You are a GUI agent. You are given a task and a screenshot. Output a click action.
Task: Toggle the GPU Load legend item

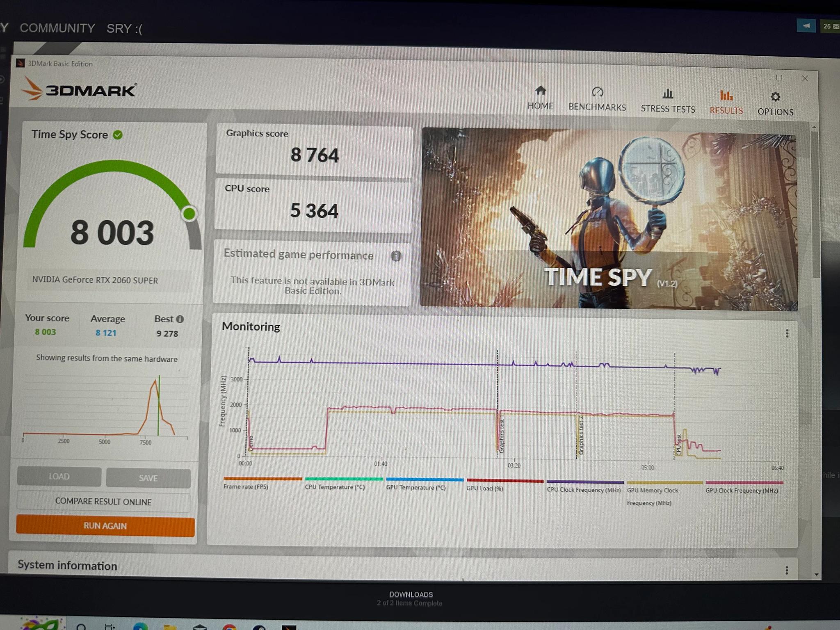[x=484, y=488]
